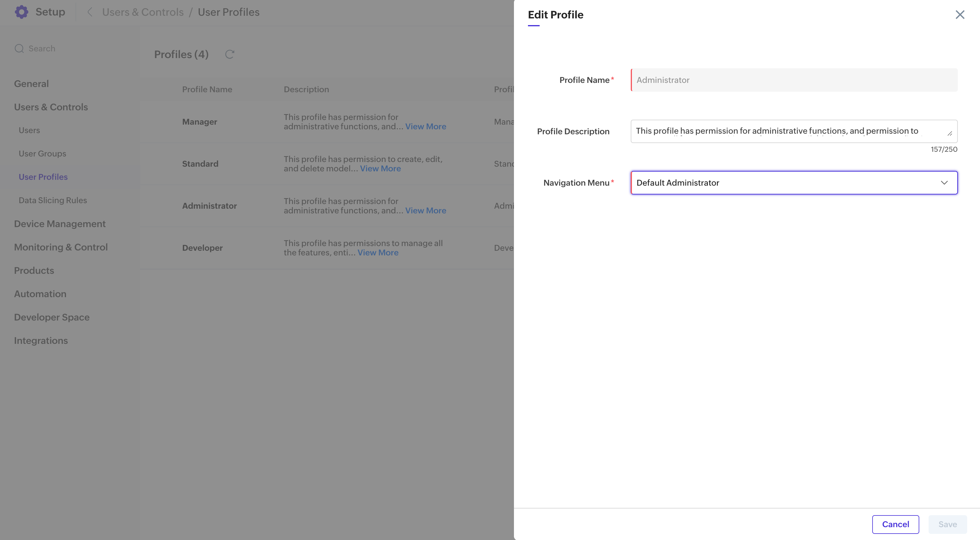Click the description textarea resize handle
This screenshot has width=980, height=540.
coord(950,133)
